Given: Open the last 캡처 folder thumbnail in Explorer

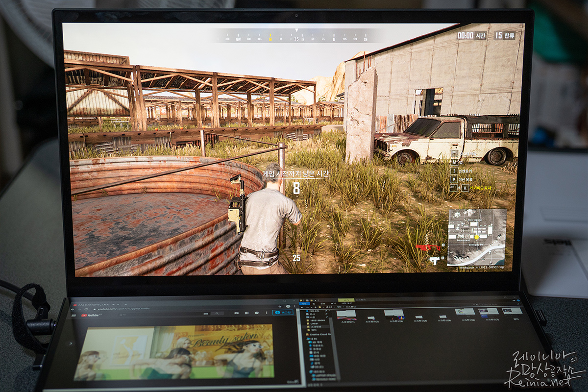Looking at the screenshot, I should [512, 313].
